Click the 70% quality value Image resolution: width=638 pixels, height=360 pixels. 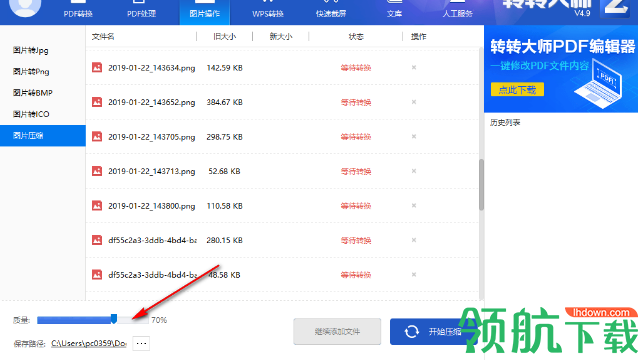[x=159, y=320]
